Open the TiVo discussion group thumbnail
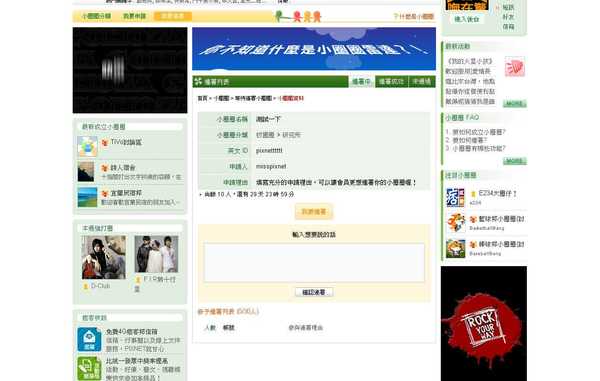This screenshot has width=600, height=381. click(87, 147)
